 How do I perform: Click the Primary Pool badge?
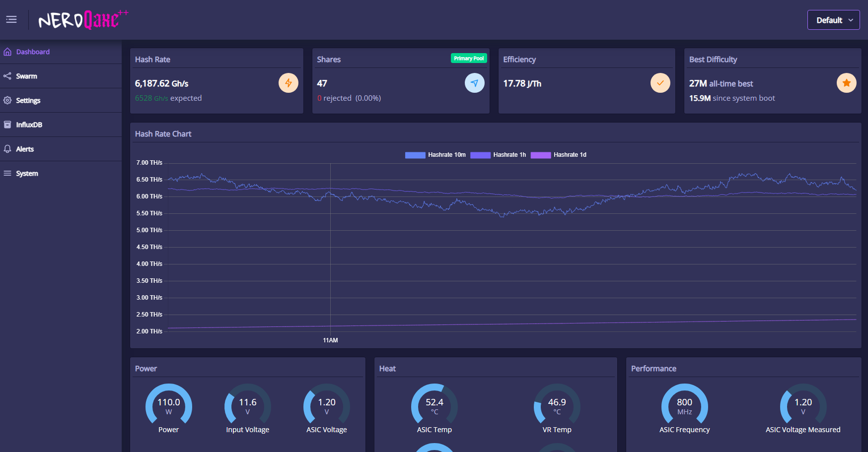[469, 59]
